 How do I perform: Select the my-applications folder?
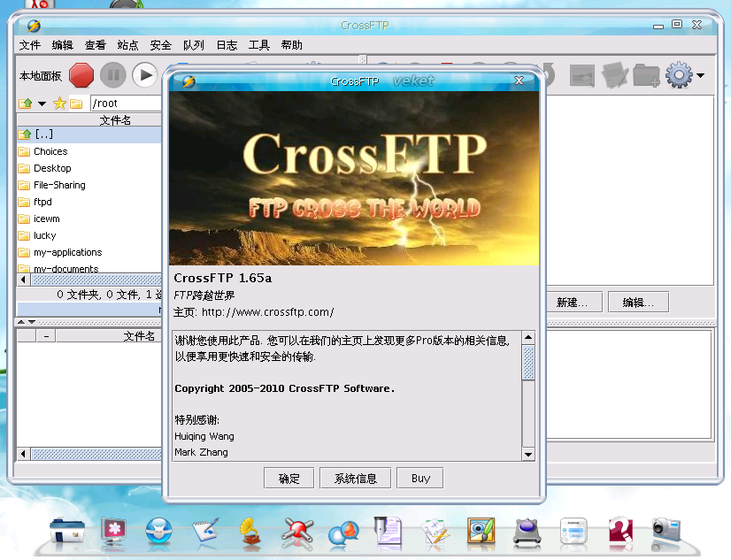pos(89,252)
